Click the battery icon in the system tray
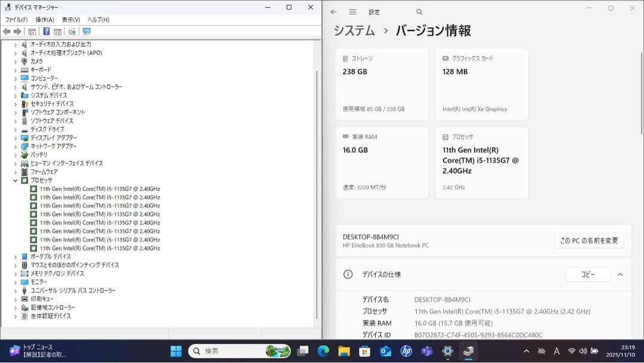The width and height of the screenshot is (644, 363). 593,352
